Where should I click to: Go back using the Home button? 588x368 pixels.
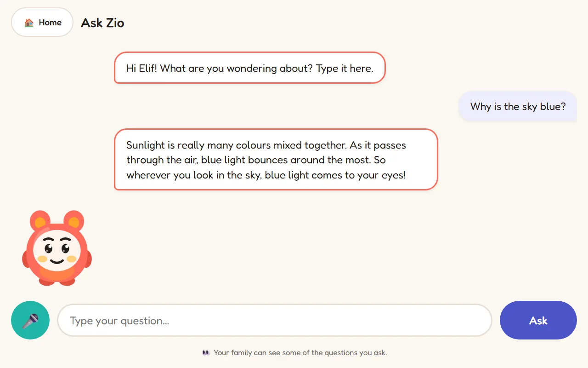click(42, 22)
